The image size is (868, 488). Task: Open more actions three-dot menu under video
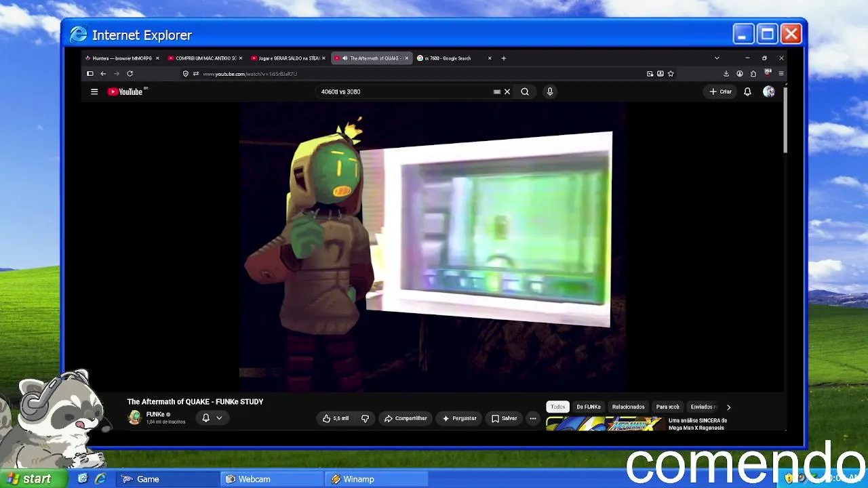point(533,419)
